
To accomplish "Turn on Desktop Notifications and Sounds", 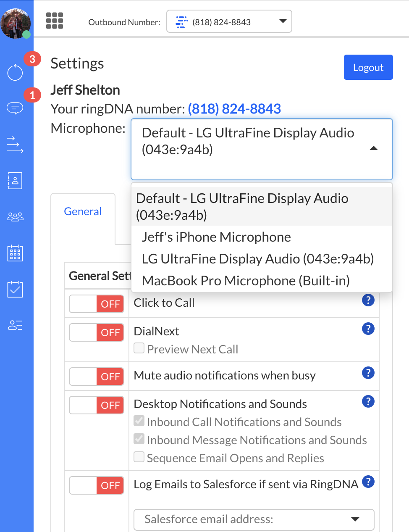I will point(96,405).
